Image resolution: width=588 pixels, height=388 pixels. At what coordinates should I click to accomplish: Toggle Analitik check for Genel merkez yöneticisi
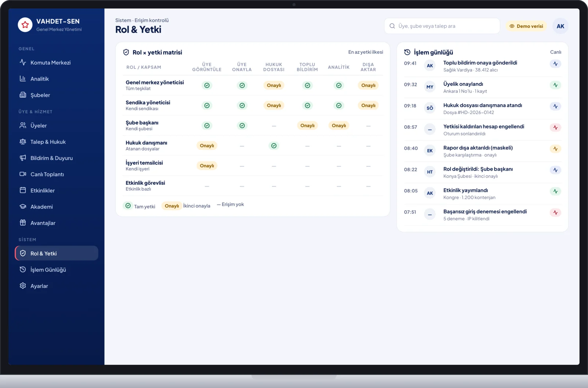(339, 86)
